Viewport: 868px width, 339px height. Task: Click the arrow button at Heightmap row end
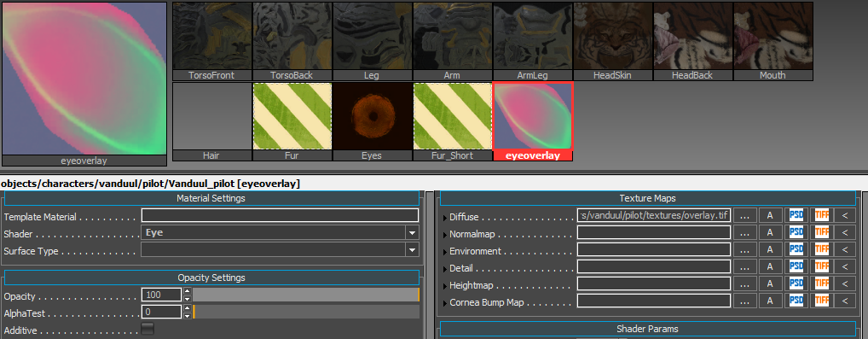point(845,284)
